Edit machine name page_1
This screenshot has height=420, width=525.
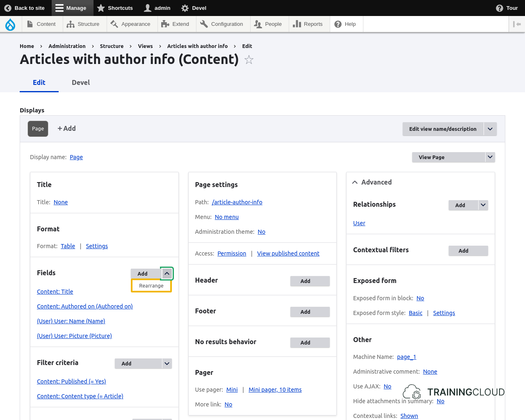406,357
